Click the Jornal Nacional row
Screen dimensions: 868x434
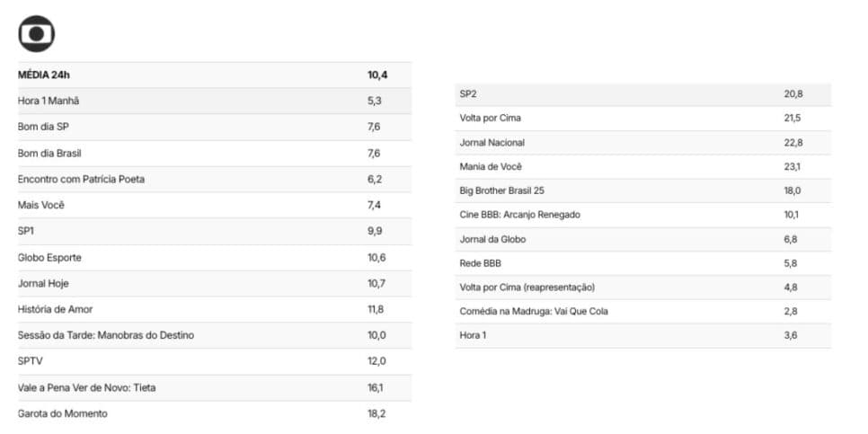point(643,143)
